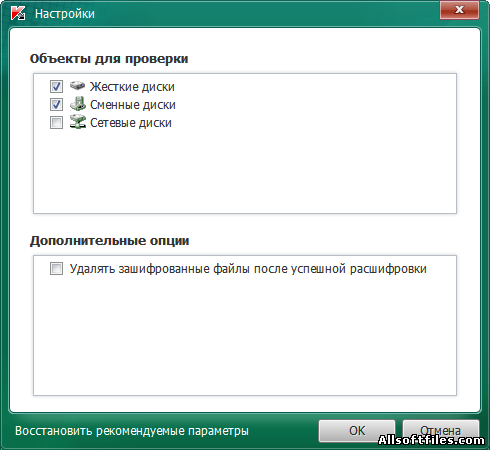Click the Kaspersky logo in title bar
The width and height of the screenshot is (490, 450).
[18, 13]
